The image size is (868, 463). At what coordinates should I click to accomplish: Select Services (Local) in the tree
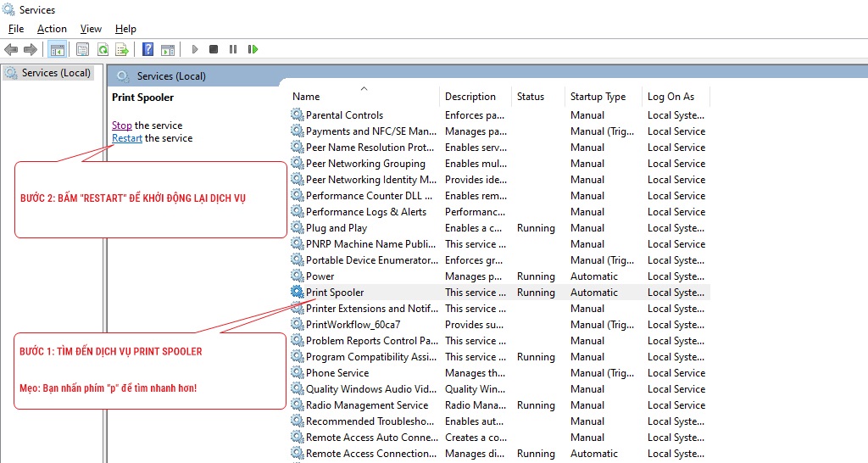[56, 73]
